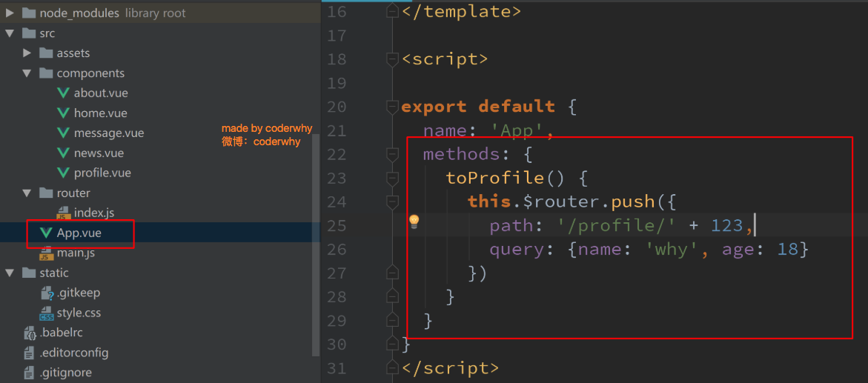Select the .gitignore file

[66, 373]
